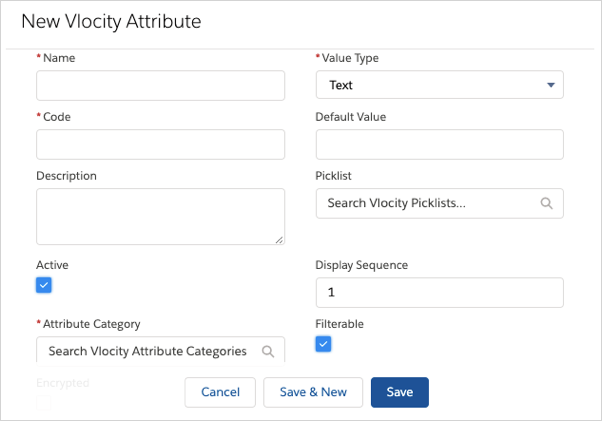Click the Value Type dropdown arrow
The image size is (602, 421).
tap(551, 85)
